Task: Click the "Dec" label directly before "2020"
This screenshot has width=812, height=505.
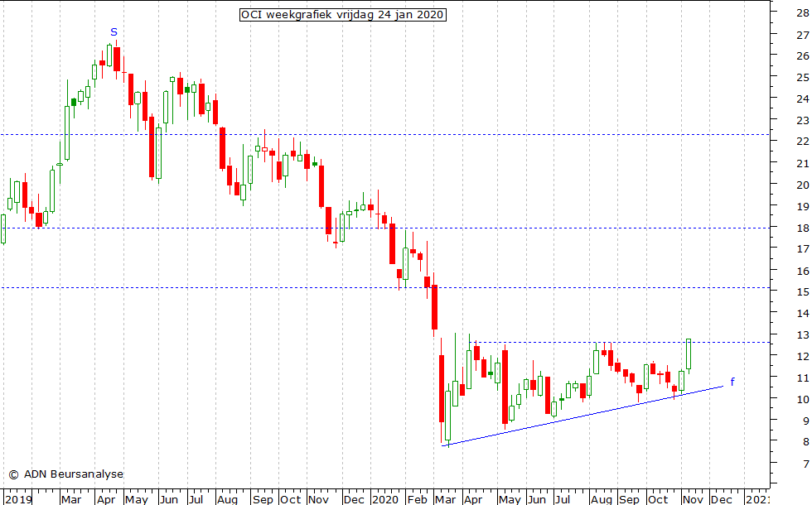Action: pyautogui.click(x=355, y=500)
